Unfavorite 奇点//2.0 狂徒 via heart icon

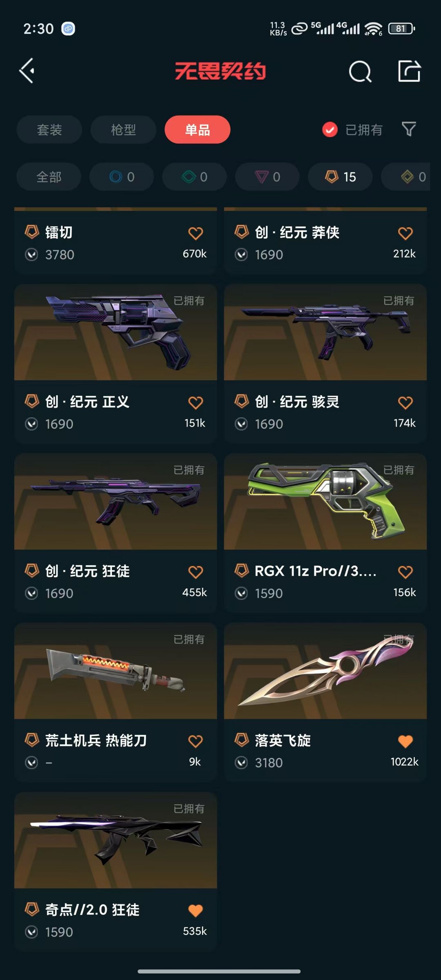point(196,911)
